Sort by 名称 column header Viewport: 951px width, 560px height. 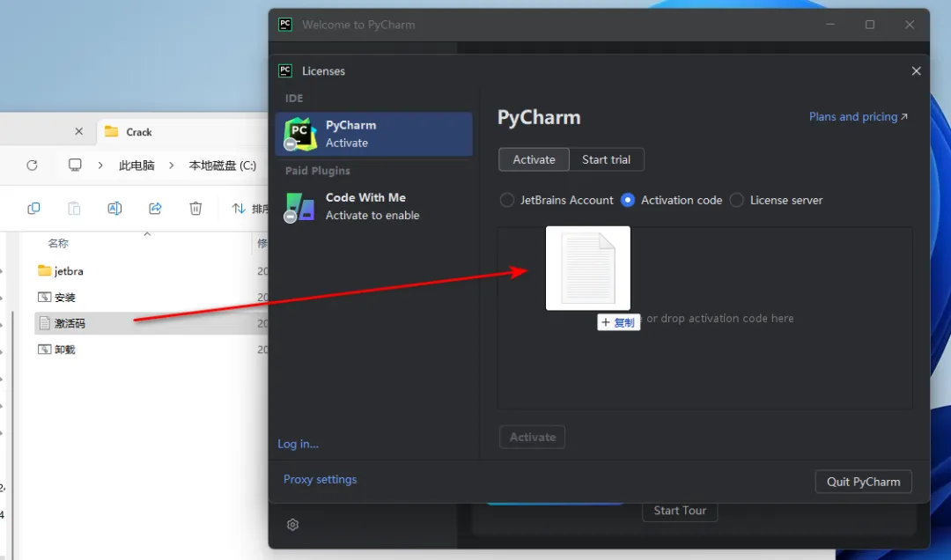coord(58,243)
